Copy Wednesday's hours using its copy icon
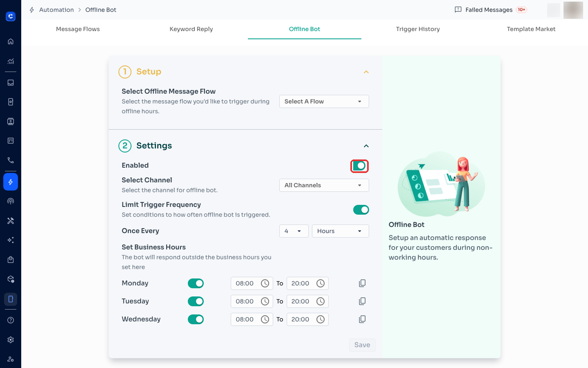 click(x=362, y=319)
